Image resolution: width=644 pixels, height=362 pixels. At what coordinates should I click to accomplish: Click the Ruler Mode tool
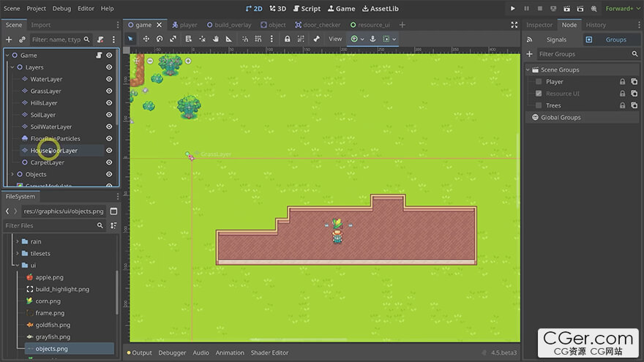point(229,39)
